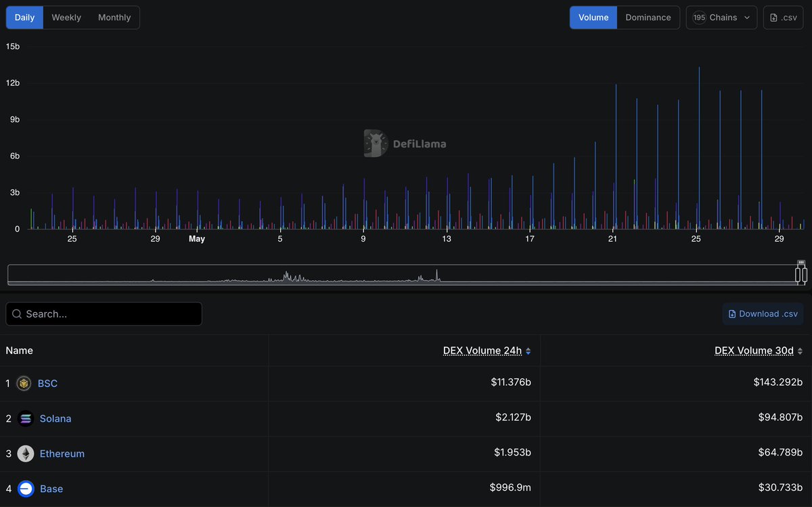Switch chart to Daily view
The image size is (812, 507).
pyautogui.click(x=25, y=18)
